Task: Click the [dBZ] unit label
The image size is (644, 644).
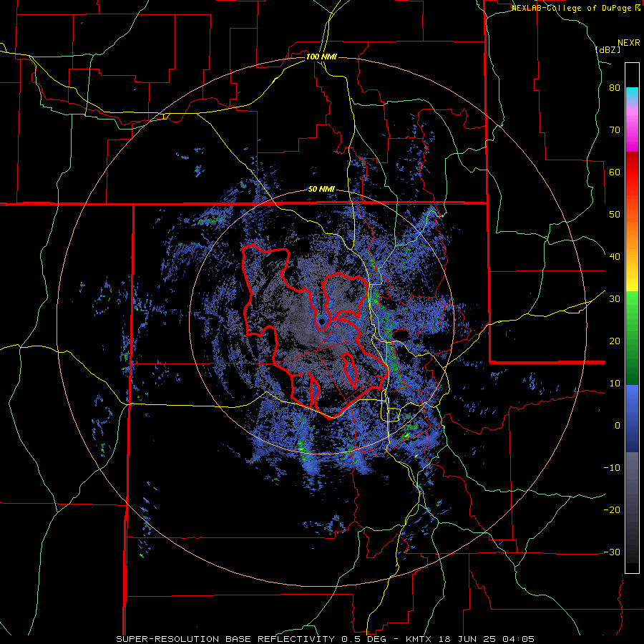Action: (608, 49)
